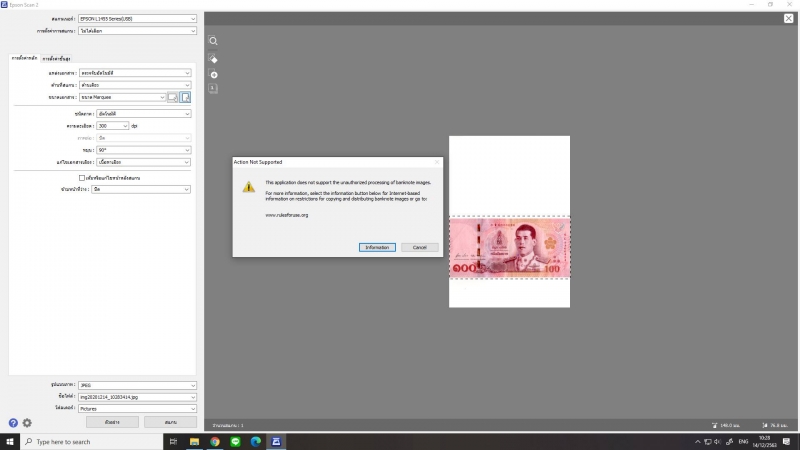Image resolution: width=800 pixels, height=450 pixels.
Task: Click the dpi label beside resolution
Action: [x=134, y=126]
